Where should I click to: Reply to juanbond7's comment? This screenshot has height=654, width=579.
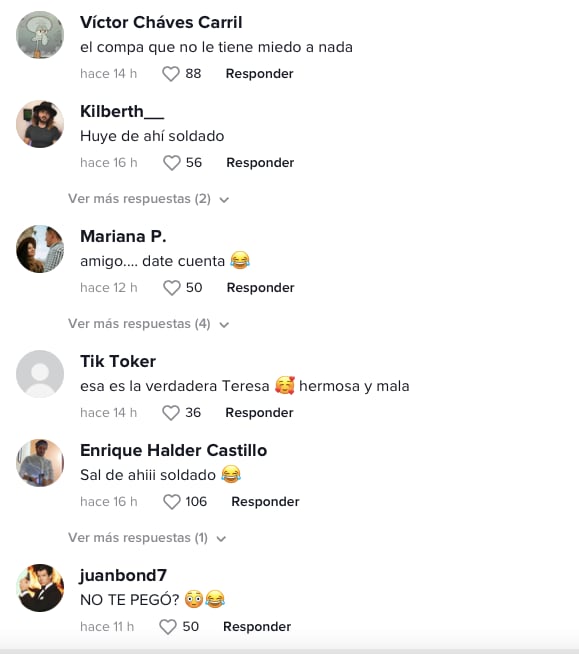tap(257, 627)
